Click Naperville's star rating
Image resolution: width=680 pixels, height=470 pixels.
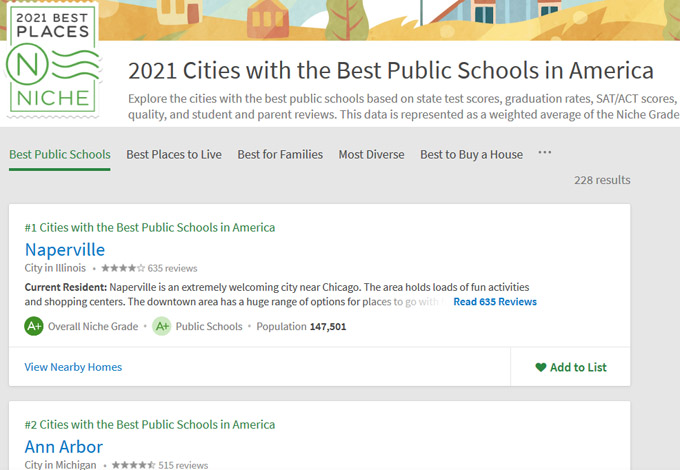123,268
